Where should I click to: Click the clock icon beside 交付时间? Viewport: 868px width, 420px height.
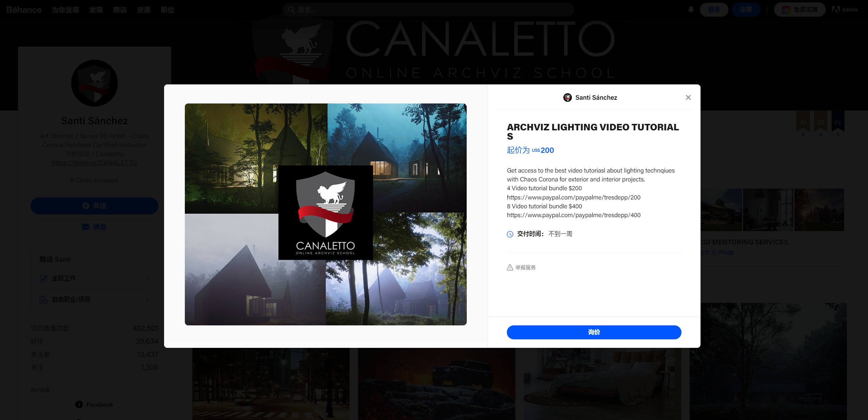510,234
